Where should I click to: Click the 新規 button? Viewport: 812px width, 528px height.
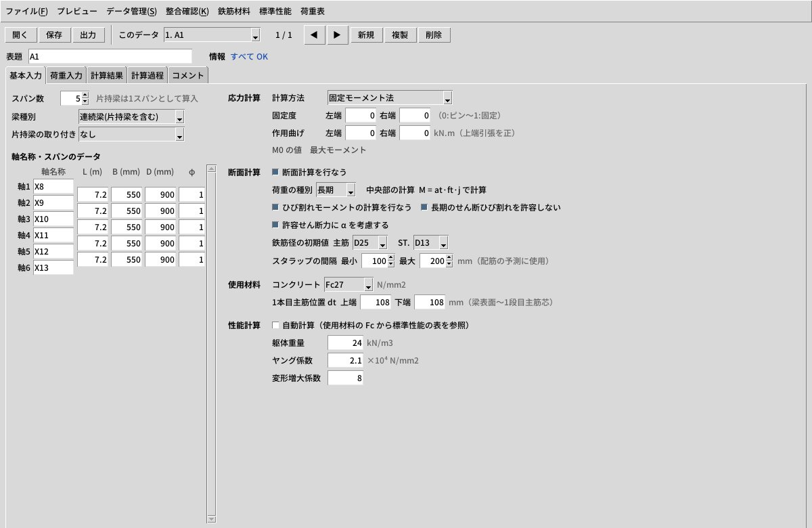point(367,35)
